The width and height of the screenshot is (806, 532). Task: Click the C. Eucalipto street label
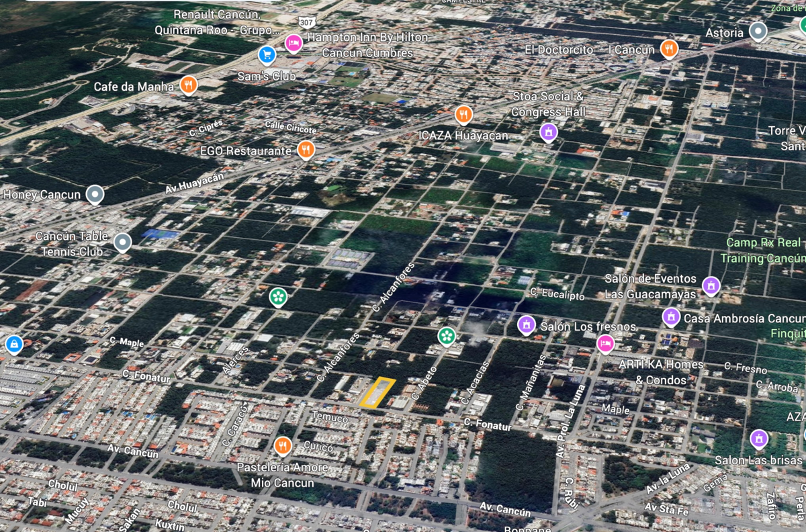coord(557,294)
